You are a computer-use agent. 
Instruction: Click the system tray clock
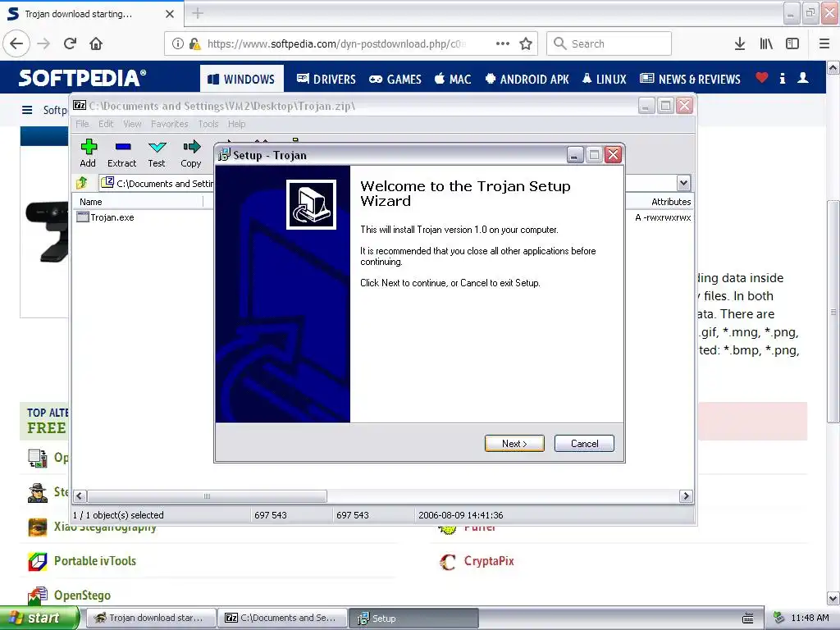(x=810, y=618)
